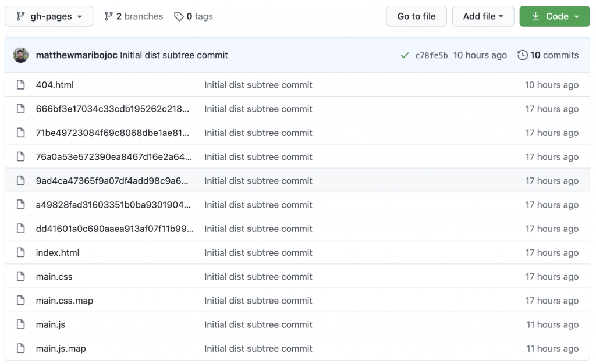
Task: Click the file icon beside dd41601a0c69 file
Action: point(21,229)
